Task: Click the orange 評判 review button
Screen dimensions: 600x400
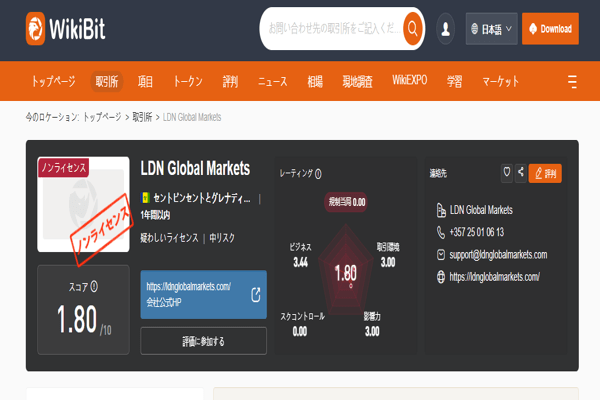Action: (x=545, y=173)
